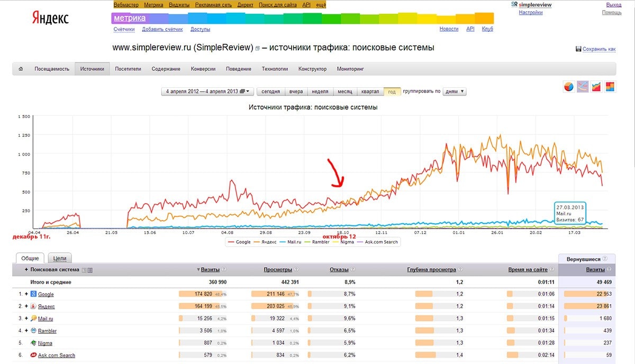
Task: Open the Посетители menu tab
Action: 128,69
